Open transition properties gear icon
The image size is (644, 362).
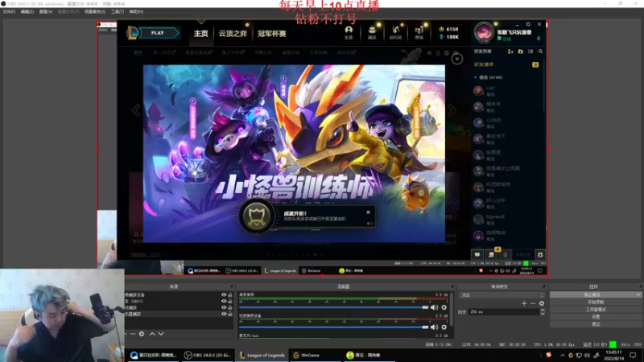pyautogui.click(x=542, y=303)
